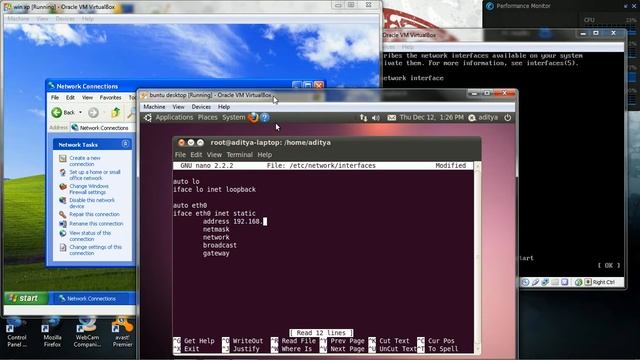
Task: Click the terminal window vertical scrollbar
Action: click(477, 257)
